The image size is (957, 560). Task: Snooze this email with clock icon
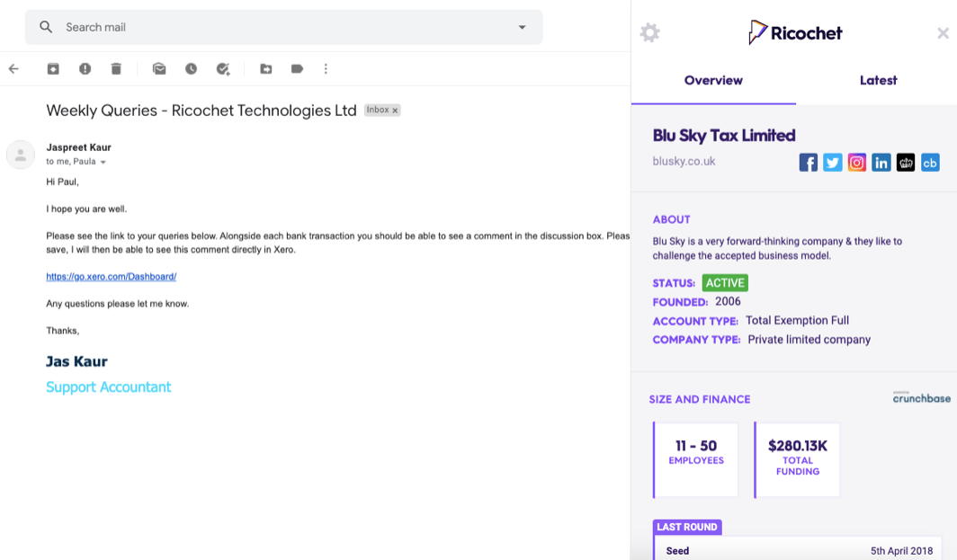pyautogui.click(x=191, y=69)
